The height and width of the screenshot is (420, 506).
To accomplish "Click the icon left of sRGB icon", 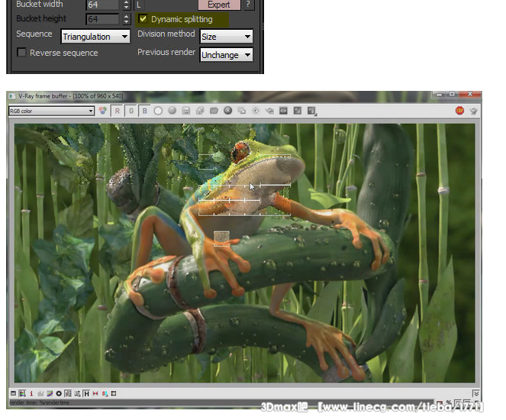I will point(68,393).
